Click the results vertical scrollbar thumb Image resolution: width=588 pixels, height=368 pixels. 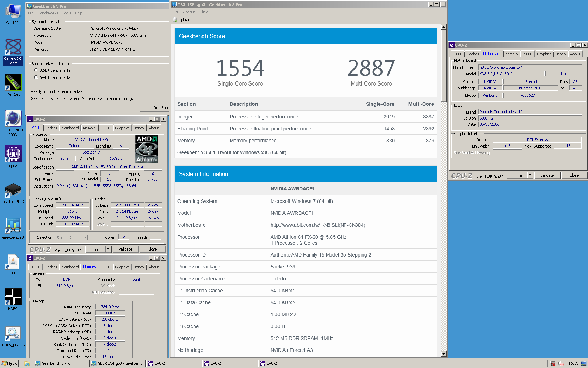pyautogui.click(x=443, y=66)
